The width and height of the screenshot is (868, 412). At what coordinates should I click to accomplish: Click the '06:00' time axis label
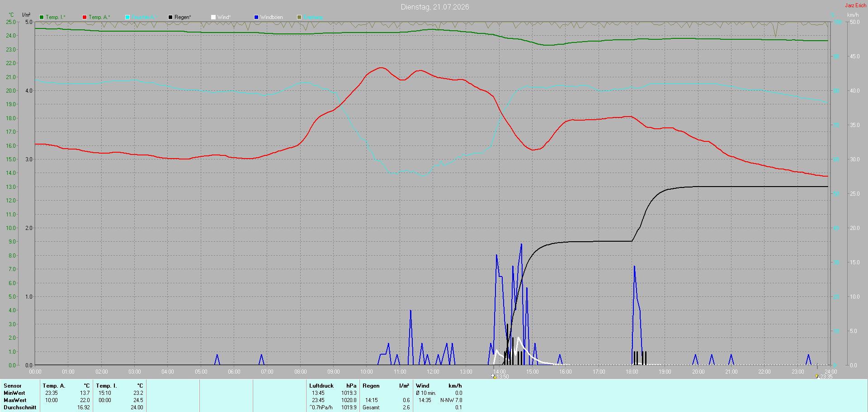click(x=234, y=372)
